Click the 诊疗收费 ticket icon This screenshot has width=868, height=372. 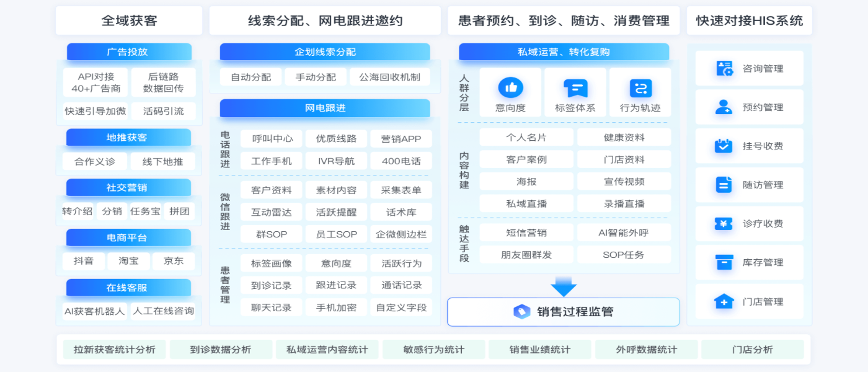(724, 224)
